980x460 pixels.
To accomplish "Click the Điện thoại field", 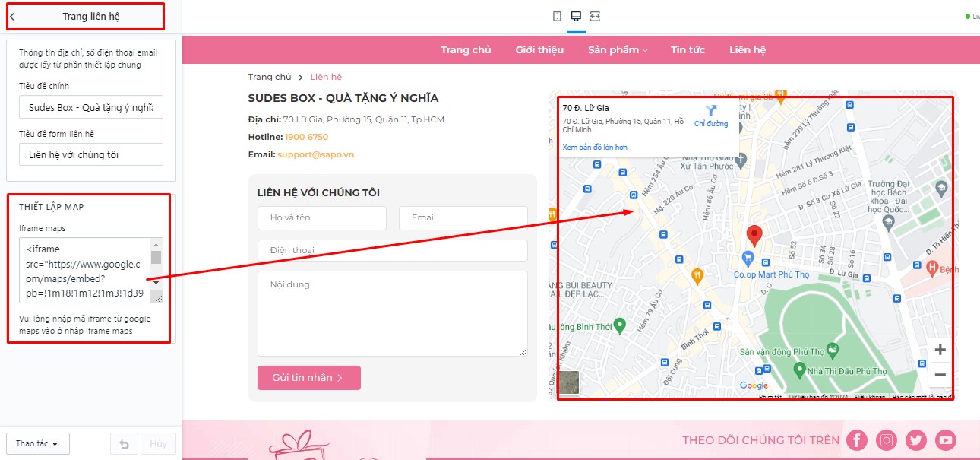I will (393, 250).
